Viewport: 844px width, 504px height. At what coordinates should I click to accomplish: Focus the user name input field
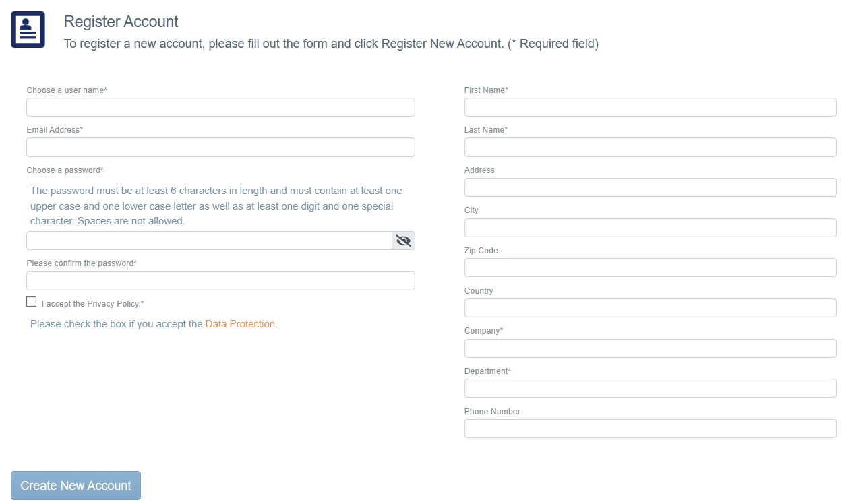point(220,107)
